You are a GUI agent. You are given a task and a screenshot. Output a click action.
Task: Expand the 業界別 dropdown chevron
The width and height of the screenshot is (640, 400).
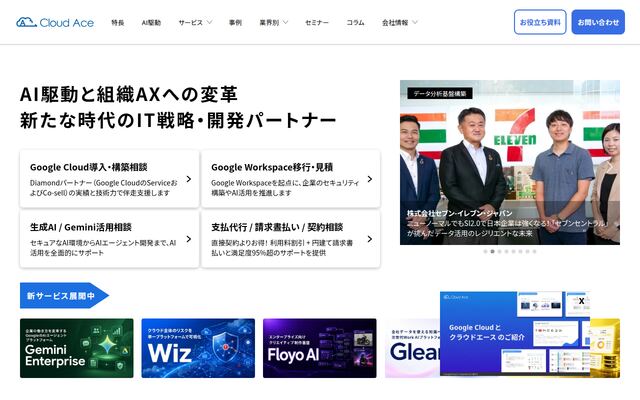point(285,22)
